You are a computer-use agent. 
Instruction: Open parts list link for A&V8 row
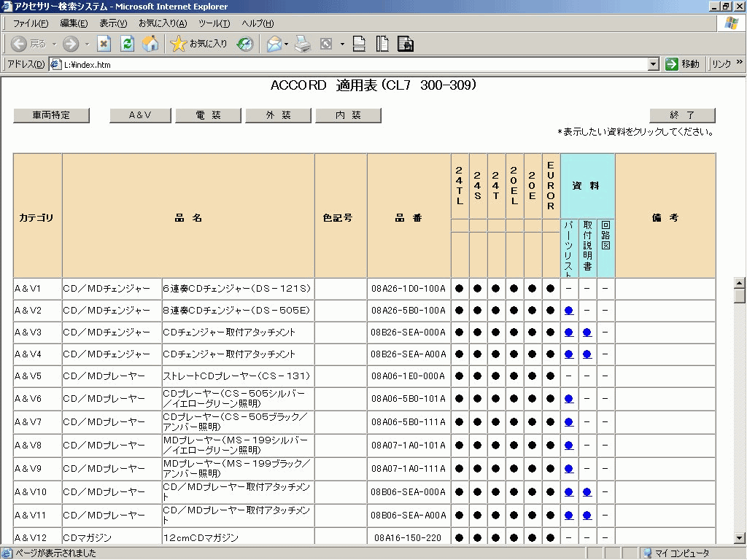pos(569,446)
